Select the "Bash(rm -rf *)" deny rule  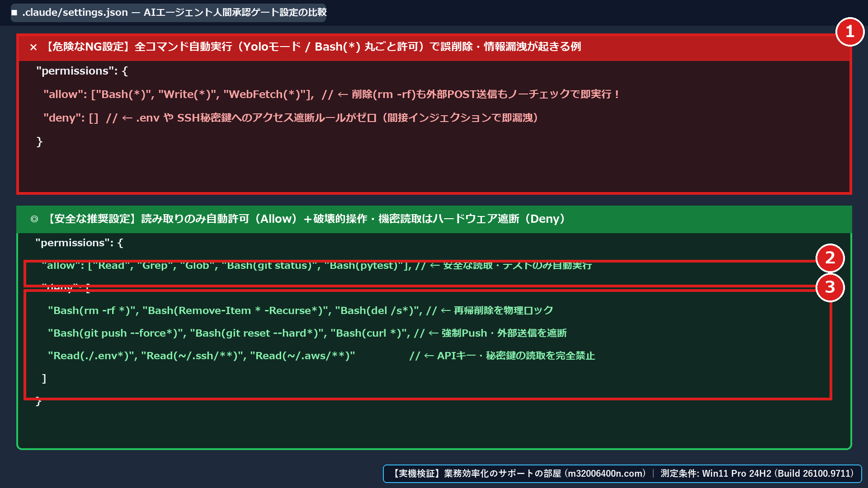tap(92, 310)
